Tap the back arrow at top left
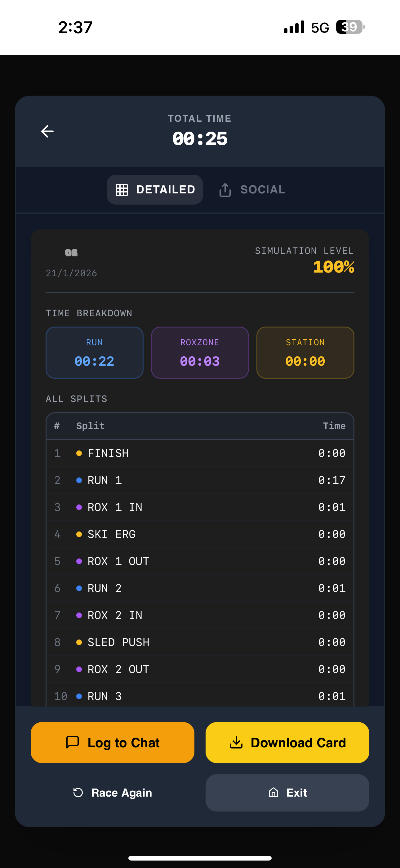Screen dimensions: 400x868 click(47, 131)
